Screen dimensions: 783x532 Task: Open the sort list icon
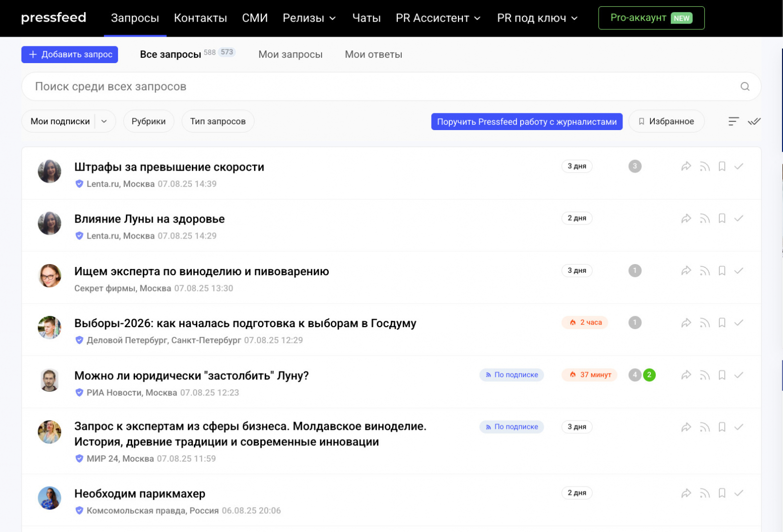[733, 121]
